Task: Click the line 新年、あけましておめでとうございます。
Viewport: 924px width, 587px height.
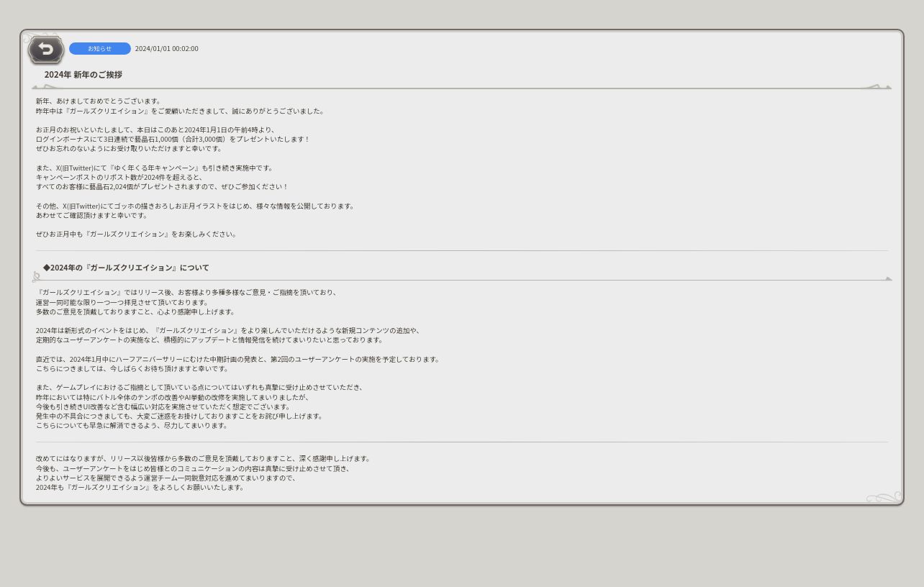Action: pos(99,101)
